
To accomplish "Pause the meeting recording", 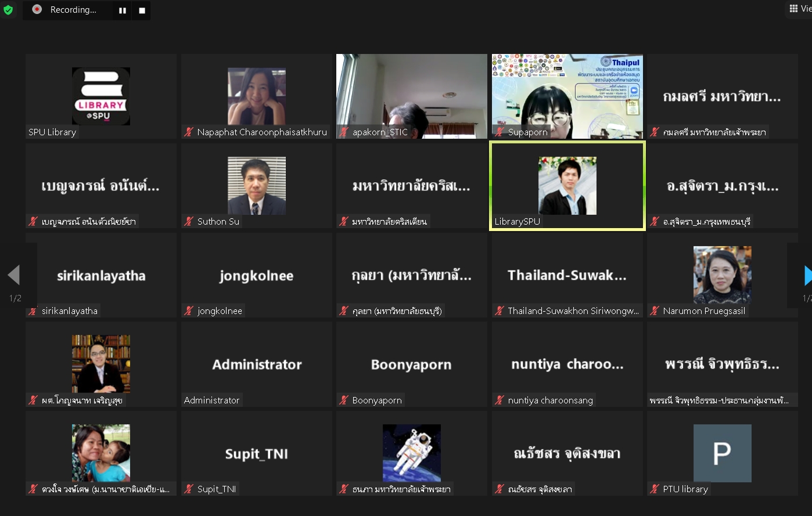I will (x=123, y=10).
